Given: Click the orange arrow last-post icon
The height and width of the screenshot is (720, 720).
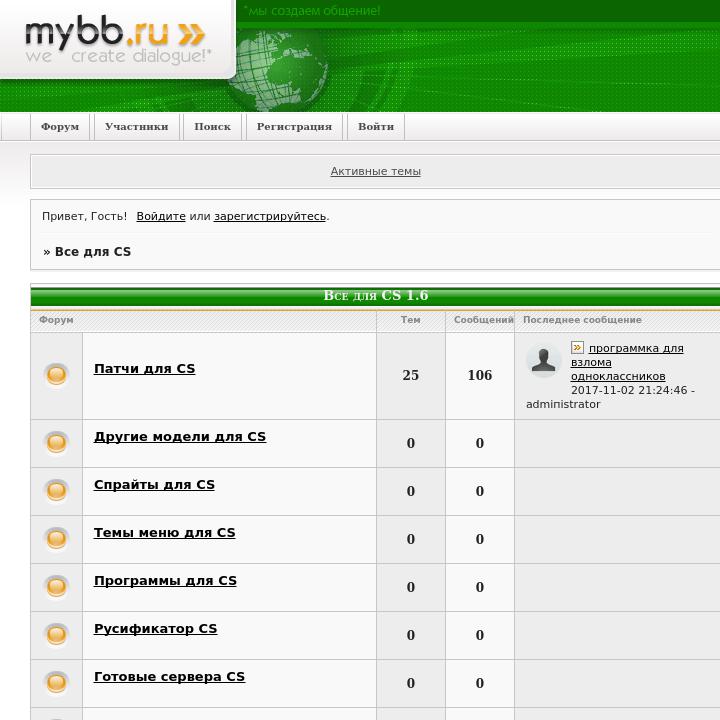Looking at the screenshot, I should [x=577, y=348].
